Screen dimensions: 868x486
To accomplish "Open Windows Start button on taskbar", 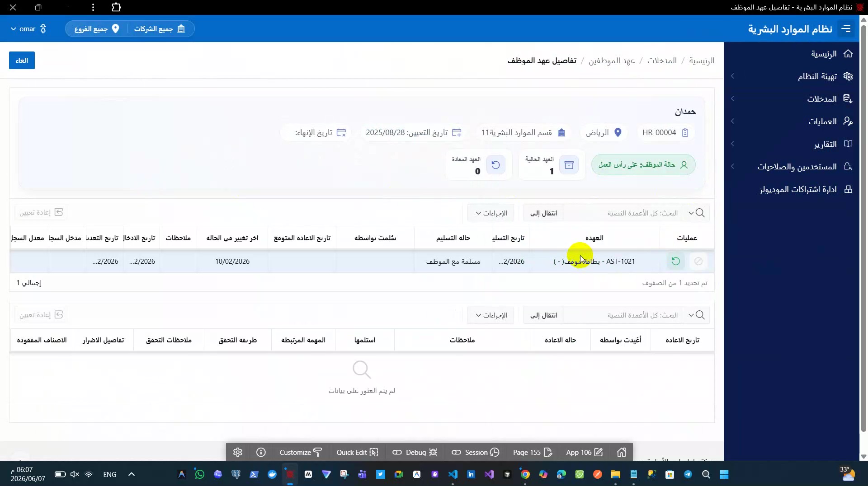I will 724,474.
